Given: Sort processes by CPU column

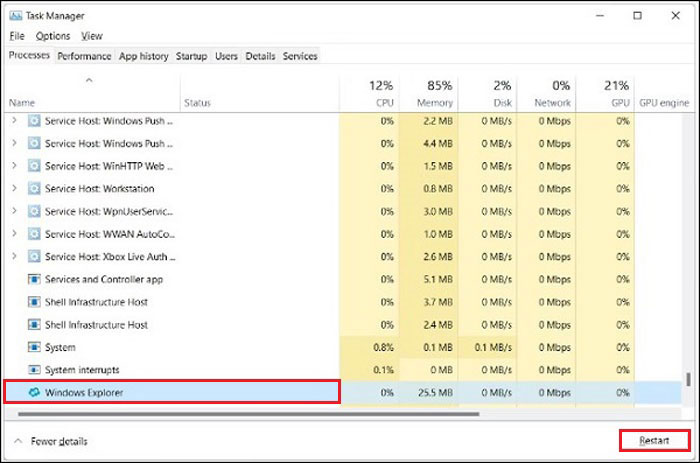Looking at the screenshot, I should click(x=369, y=94).
